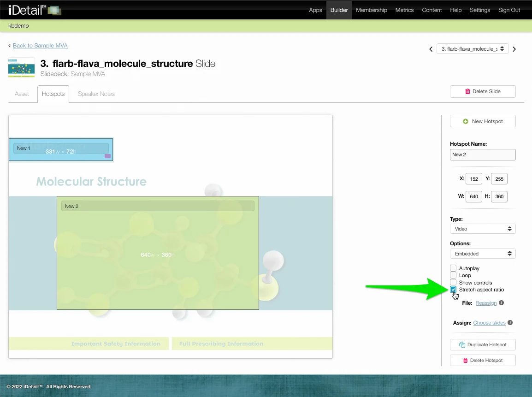Click the Slidedeck: Sample MVA text
Viewport: 532px width, 397px height.
[x=72, y=74]
